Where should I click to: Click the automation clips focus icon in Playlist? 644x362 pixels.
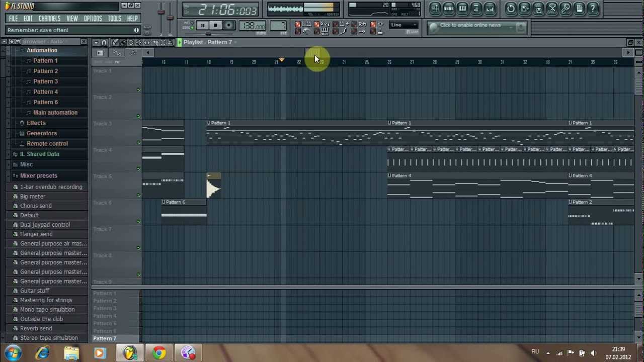[117, 53]
